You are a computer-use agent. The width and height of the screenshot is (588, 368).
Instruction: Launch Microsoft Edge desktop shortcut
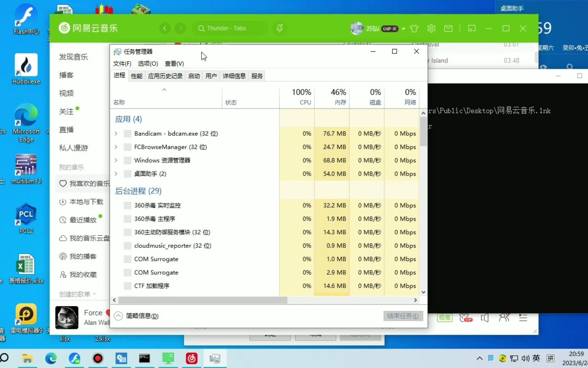[x=26, y=123]
